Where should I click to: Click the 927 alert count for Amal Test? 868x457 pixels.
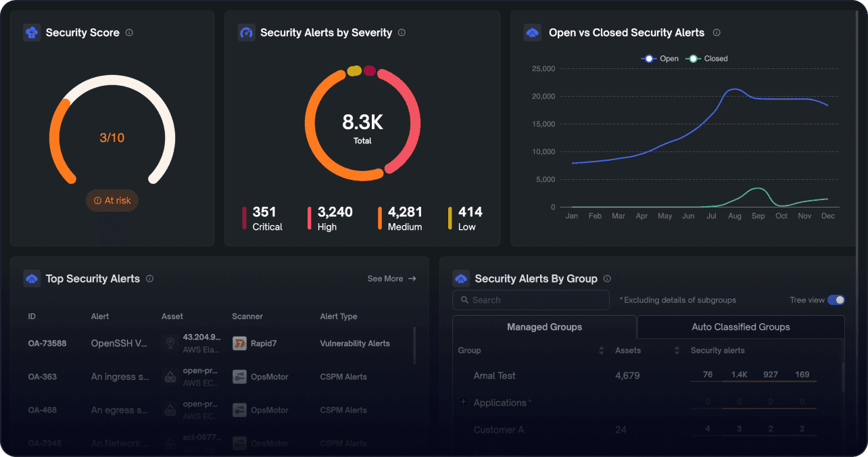click(771, 375)
